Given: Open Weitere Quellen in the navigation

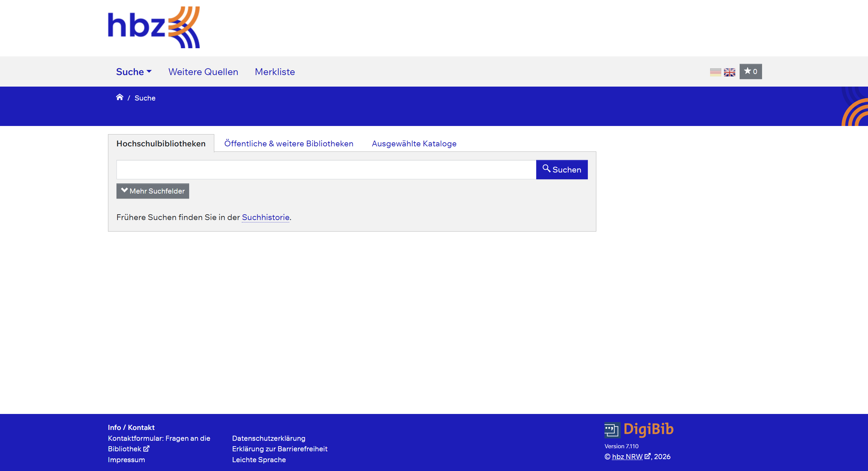Looking at the screenshot, I should pyautogui.click(x=203, y=72).
